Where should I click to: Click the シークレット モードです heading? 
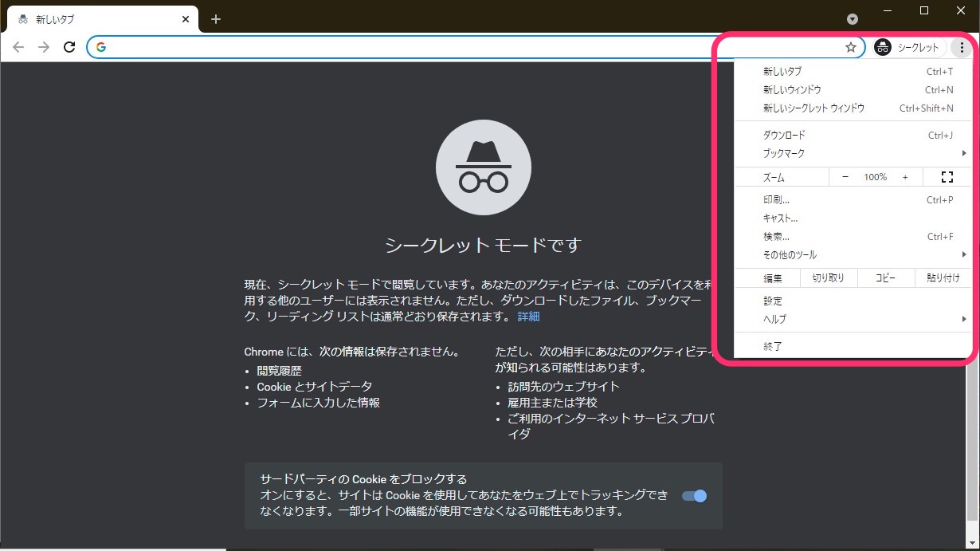click(x=484, y=245)
